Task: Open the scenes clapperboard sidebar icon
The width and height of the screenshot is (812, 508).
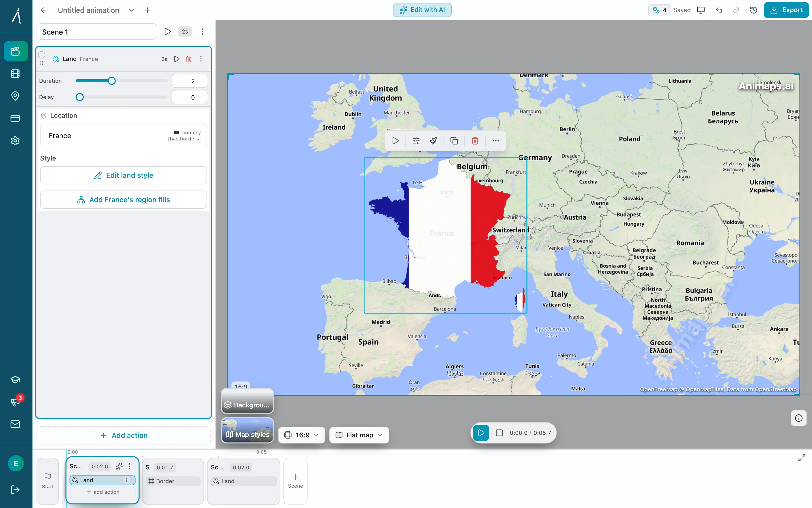Action: pyautogui.click(x=15, y=51)
